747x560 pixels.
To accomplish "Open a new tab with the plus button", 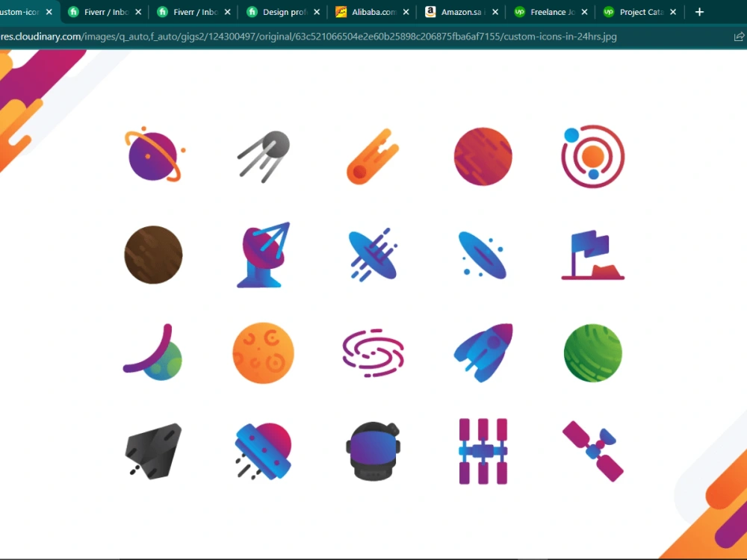I will [x=699, y=12].
